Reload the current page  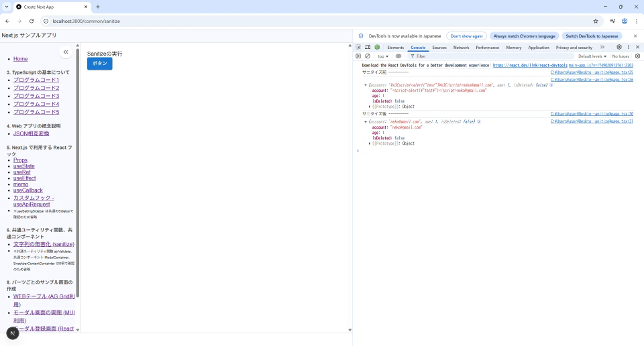(32, 21)
